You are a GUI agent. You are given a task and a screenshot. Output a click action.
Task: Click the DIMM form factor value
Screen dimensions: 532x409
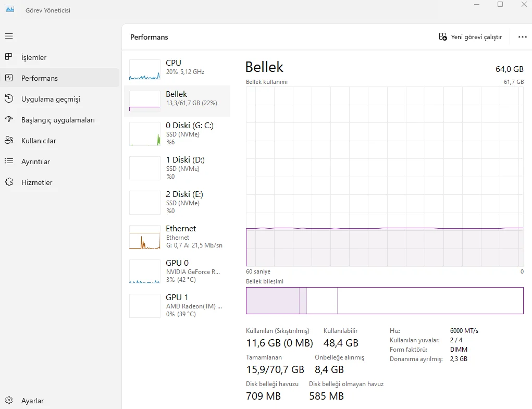click(459, 349)
